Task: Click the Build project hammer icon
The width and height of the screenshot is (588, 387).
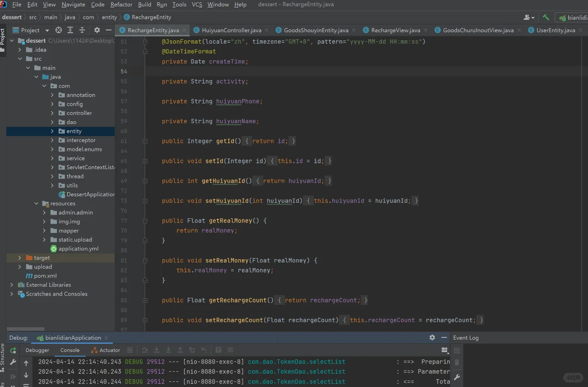Action: pos(546,17)
